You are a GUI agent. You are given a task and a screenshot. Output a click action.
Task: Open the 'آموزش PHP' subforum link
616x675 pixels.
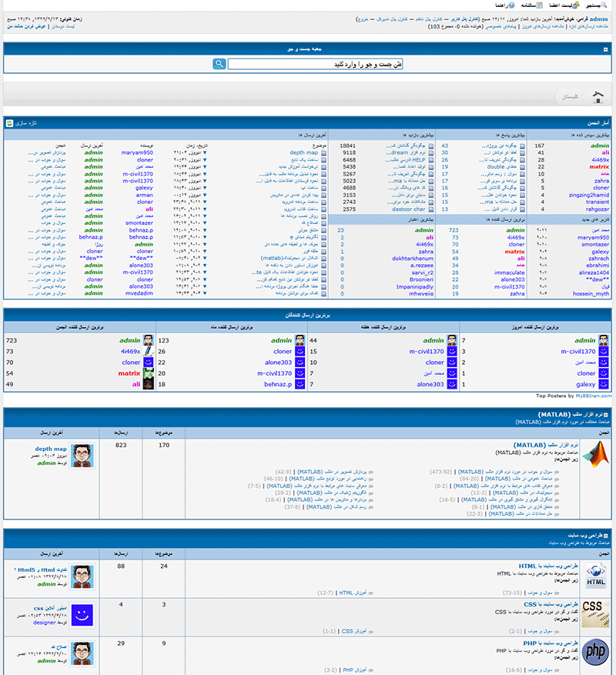click(354, 670)
